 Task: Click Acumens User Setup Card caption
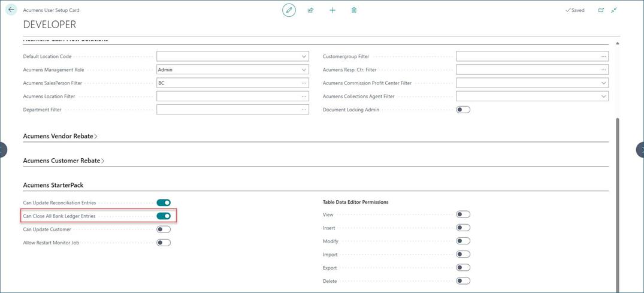[52, 10]
